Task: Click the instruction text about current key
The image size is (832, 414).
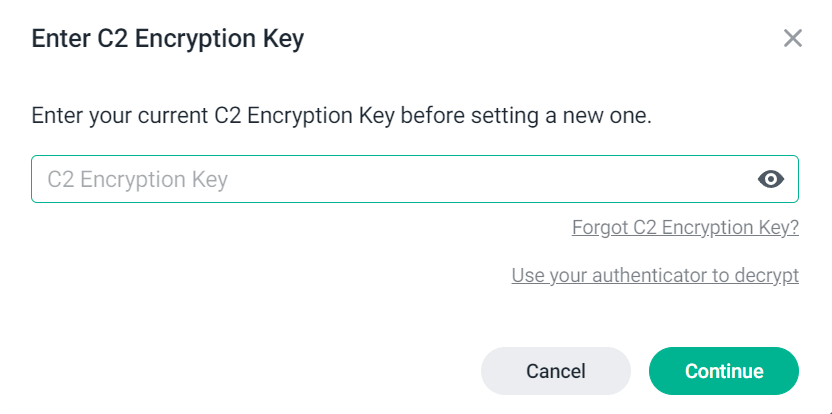Action: pyautogui.click(x=341, y=116)
